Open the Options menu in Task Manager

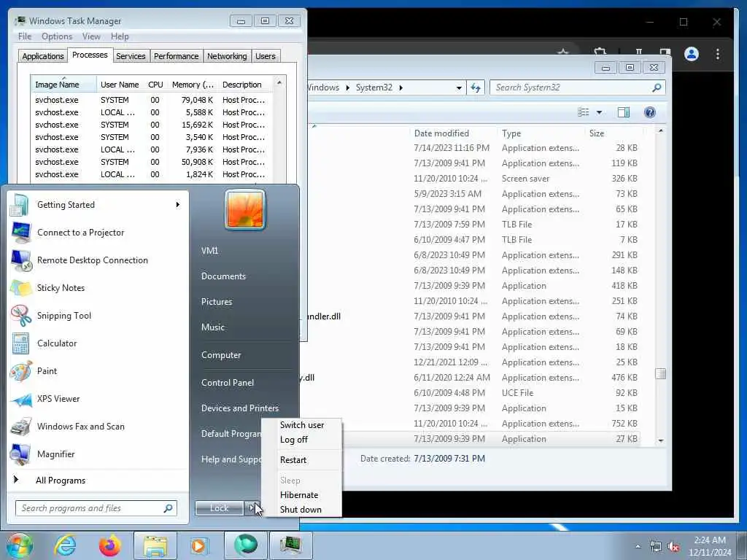point(57,36)
